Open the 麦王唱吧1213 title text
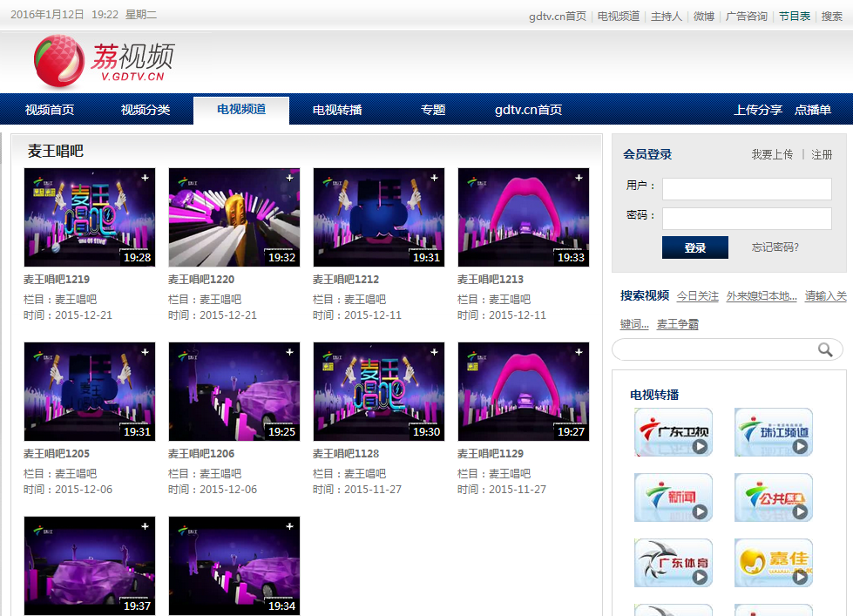This screenshot has width=853, height=616. point(491,280)
